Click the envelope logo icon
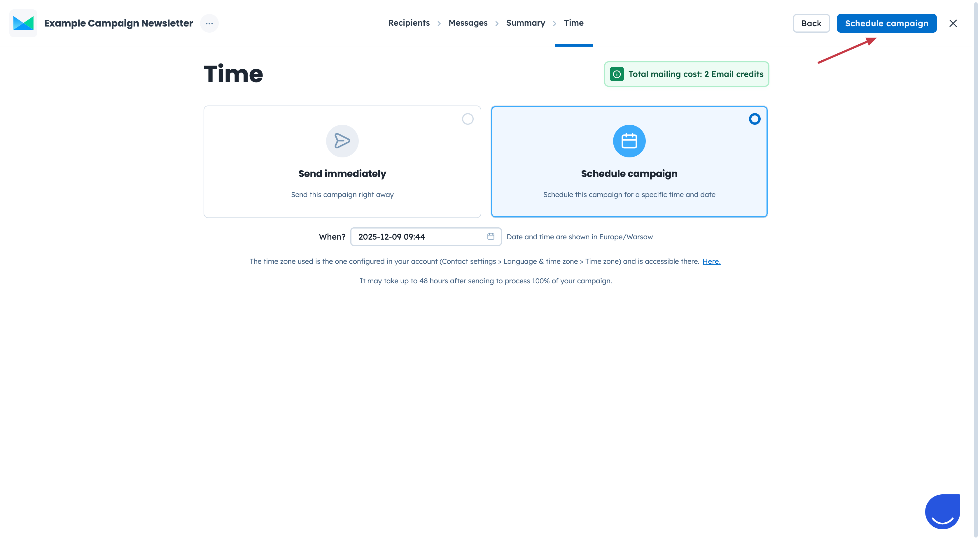The image size is (980, 541). [x=23, y=23]
